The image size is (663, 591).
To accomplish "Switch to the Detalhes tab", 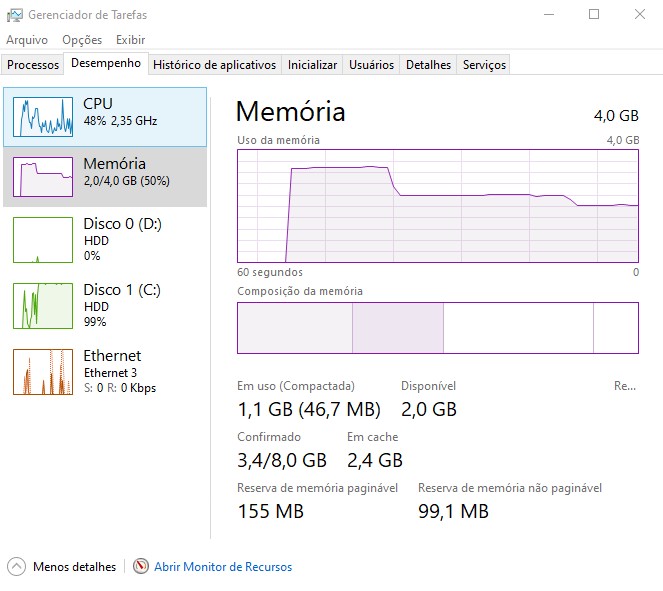I will point(428,65).
